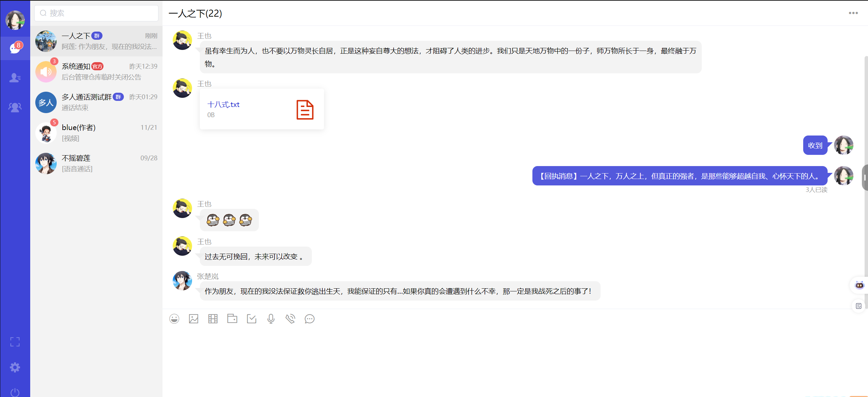The image size is (868, 397).
Task: Open the more options menu (three dots)
Action: 853,13
